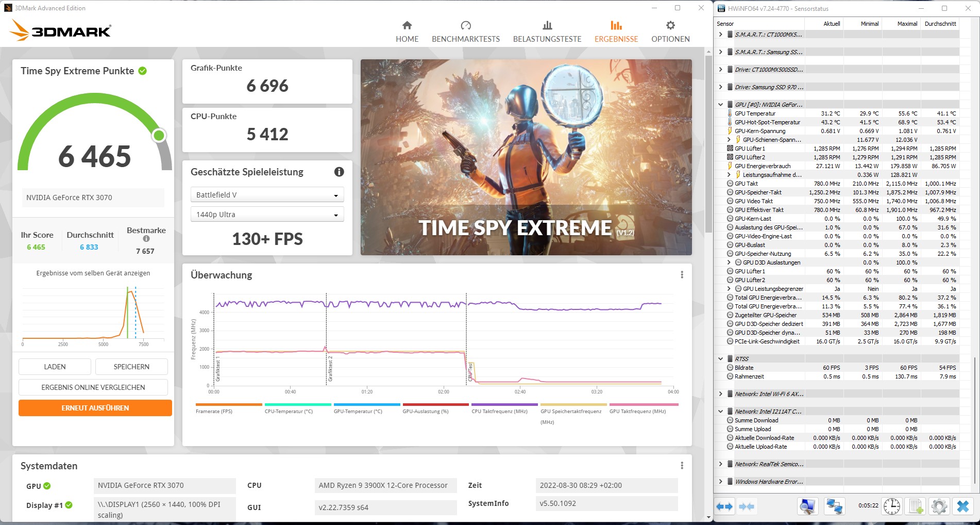Open the HOME tab in 3DMark

click(x=407, y=32)
